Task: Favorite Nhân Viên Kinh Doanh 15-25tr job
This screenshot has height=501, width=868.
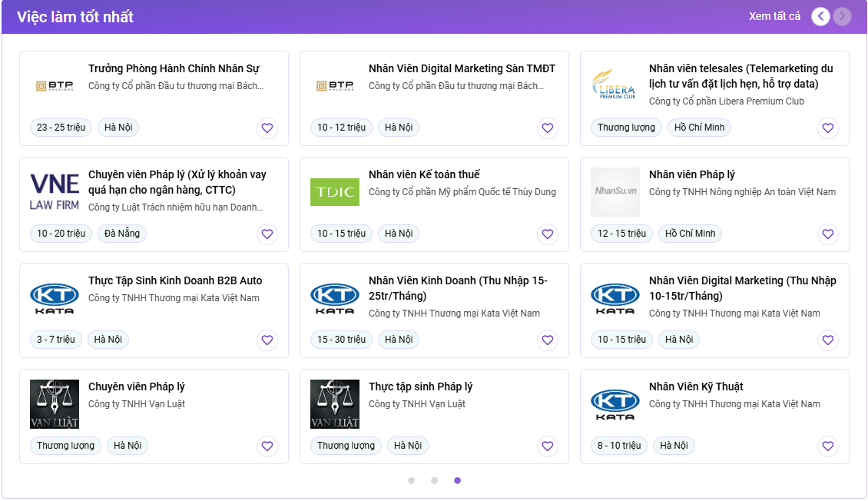Action: (548, 340)
